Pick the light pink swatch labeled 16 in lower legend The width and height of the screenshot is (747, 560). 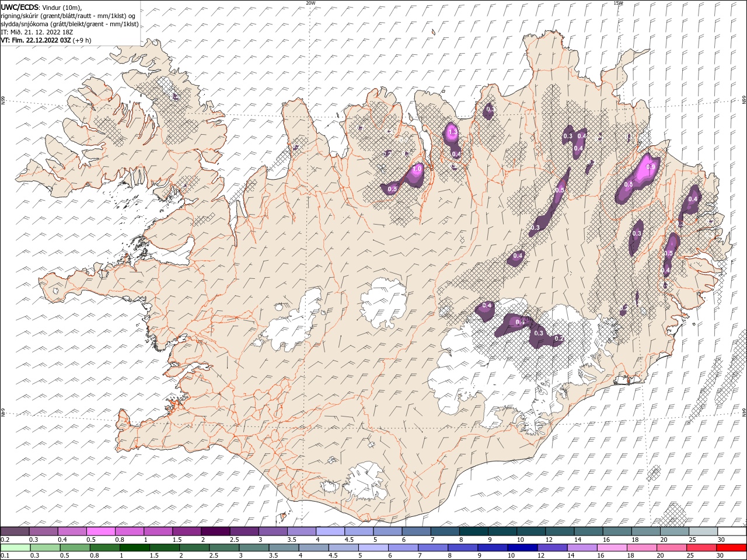[x=612, y=548]
